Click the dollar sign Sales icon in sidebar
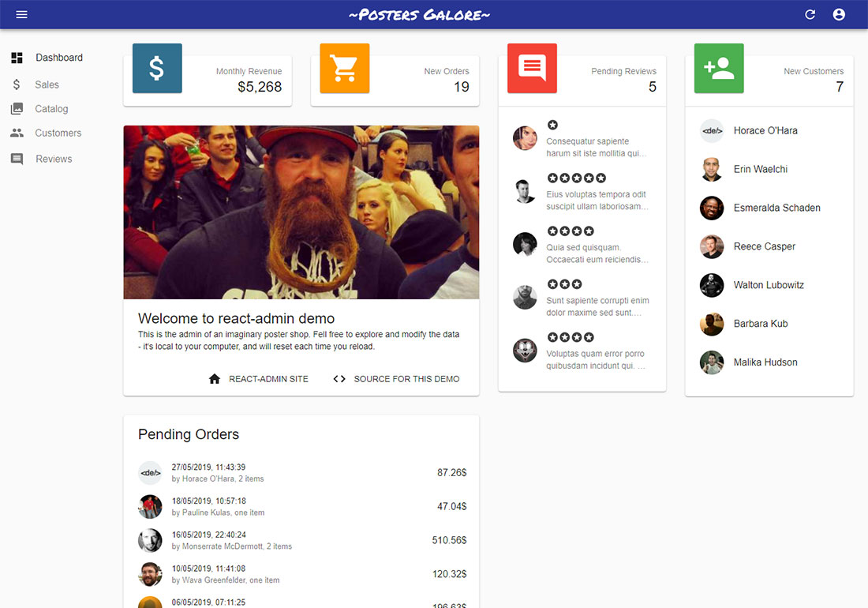The height and width of the screenshot is (608, 868). click(17, 84)
